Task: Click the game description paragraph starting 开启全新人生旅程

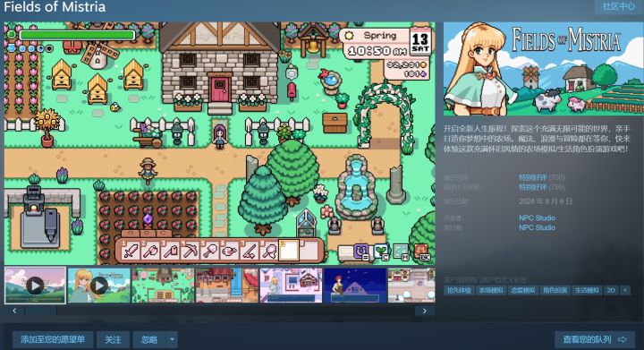Action: pos(537,139)
